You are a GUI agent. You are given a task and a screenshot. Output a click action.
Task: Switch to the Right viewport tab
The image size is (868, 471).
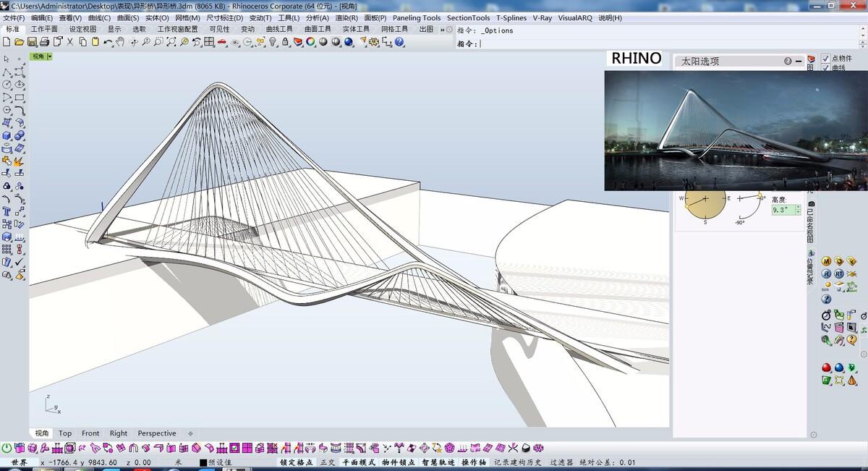119,433
